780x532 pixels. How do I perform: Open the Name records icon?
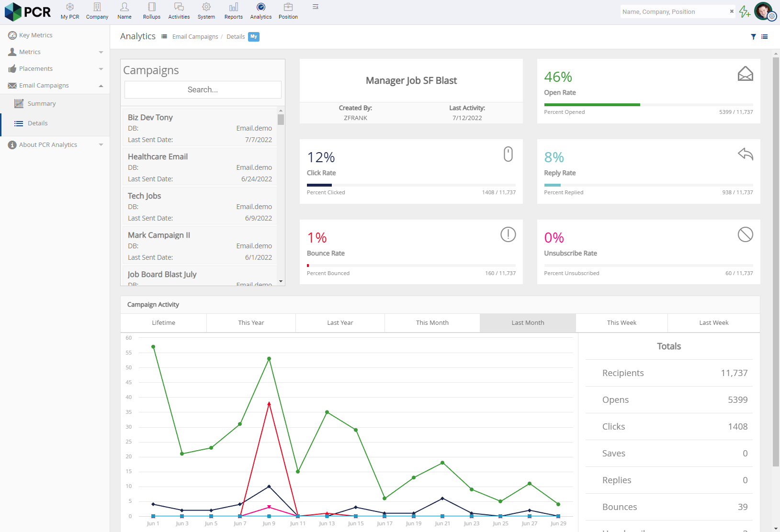[124, 11]
